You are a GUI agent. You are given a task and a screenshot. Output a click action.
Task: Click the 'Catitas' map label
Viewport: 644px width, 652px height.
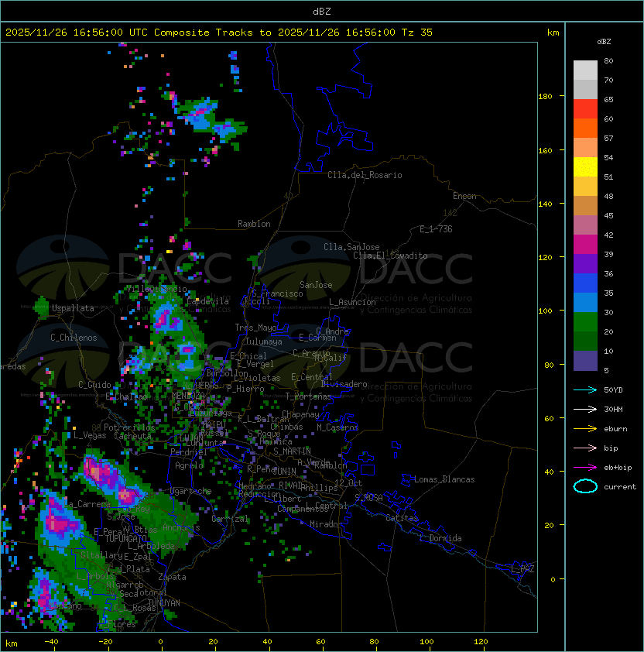(402, 518)
